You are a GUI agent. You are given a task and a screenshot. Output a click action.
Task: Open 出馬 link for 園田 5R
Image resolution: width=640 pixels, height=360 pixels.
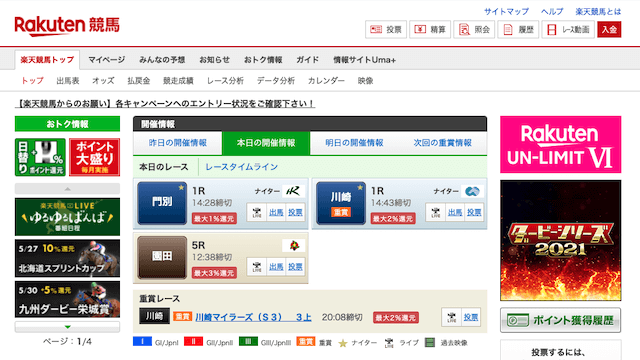(x=276, y=267)
